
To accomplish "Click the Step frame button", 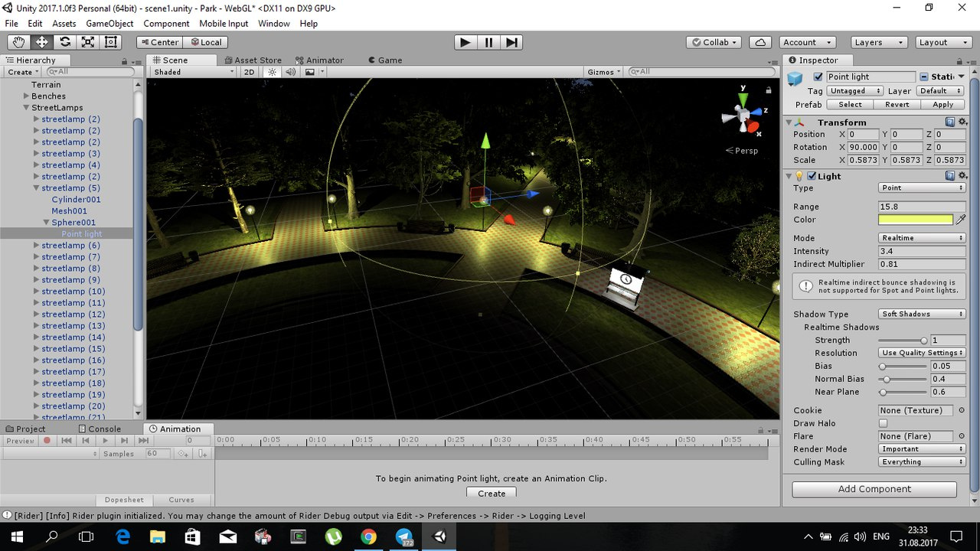I will tap(512, 42).
